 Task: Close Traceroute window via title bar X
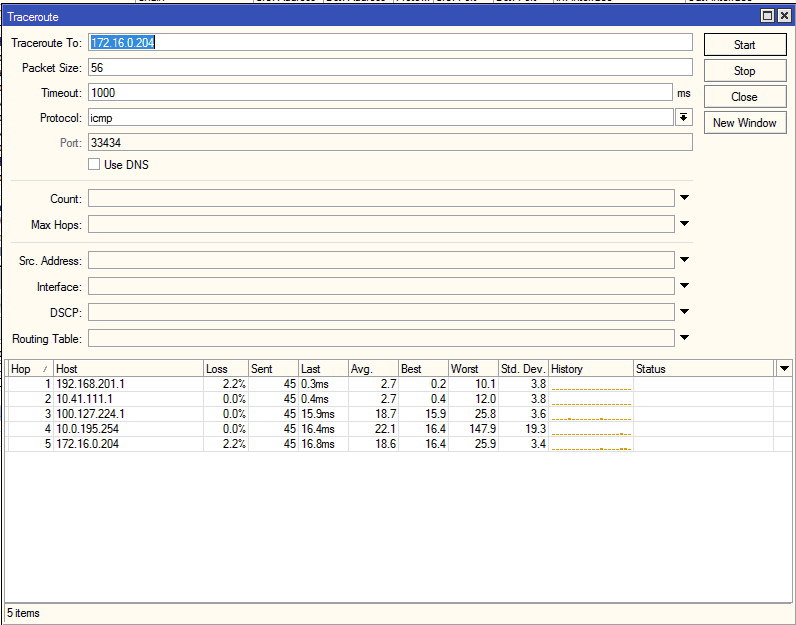[x=784, y=16]
